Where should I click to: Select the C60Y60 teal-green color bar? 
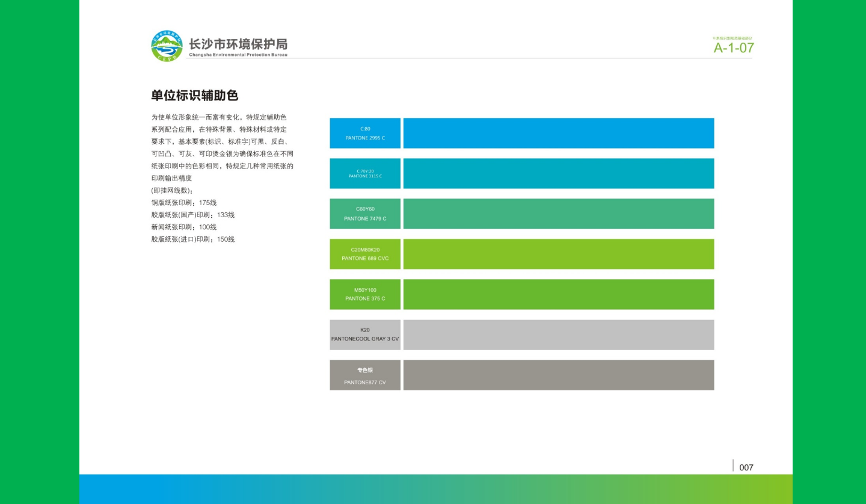point(558,214)
